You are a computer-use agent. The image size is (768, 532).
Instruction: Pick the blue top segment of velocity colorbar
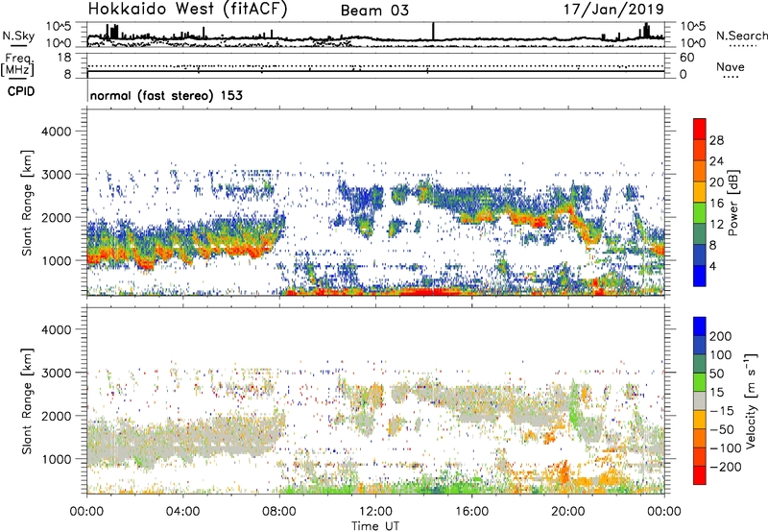[x=700, y=326]
